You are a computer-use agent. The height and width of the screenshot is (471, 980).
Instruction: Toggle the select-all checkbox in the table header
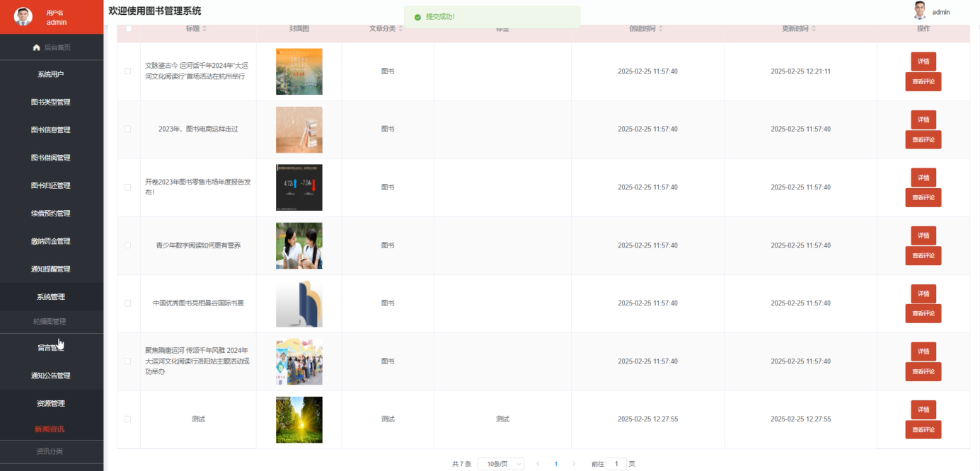click(128, 28)
